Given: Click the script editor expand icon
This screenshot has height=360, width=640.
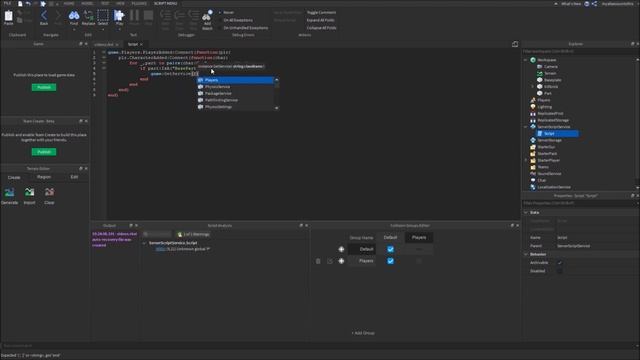Looking at the screenshot, I should tap(515, 44).
